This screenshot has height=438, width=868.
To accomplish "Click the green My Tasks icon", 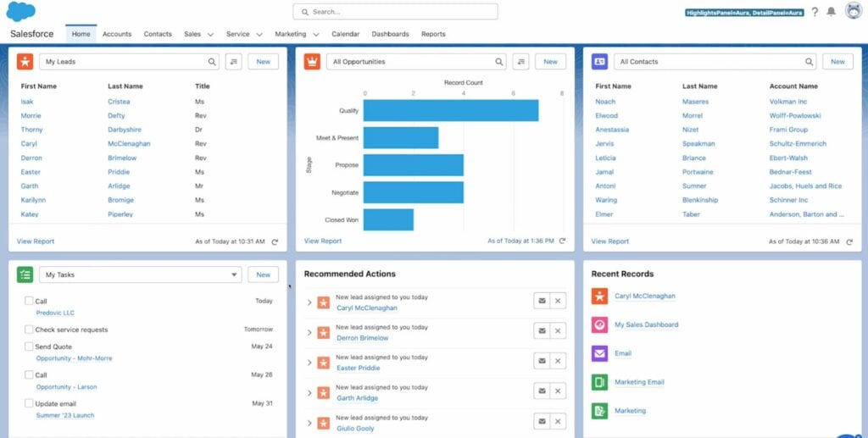I will point(25,274).
